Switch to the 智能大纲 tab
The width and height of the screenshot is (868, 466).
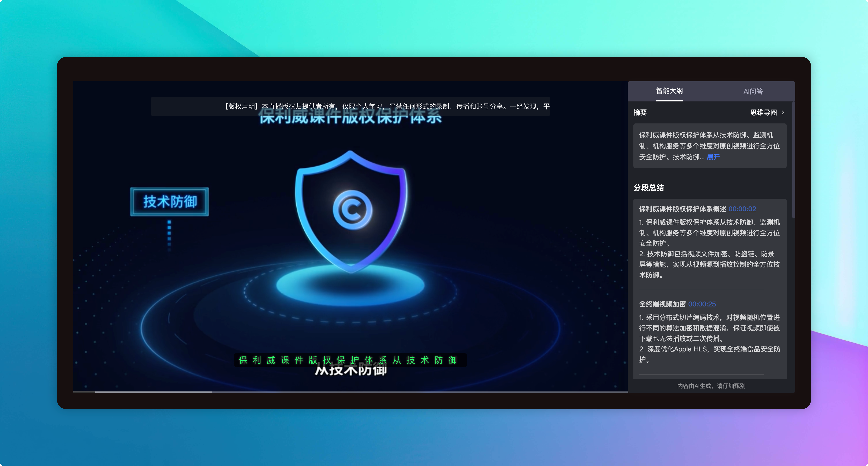tap(669, 91)
